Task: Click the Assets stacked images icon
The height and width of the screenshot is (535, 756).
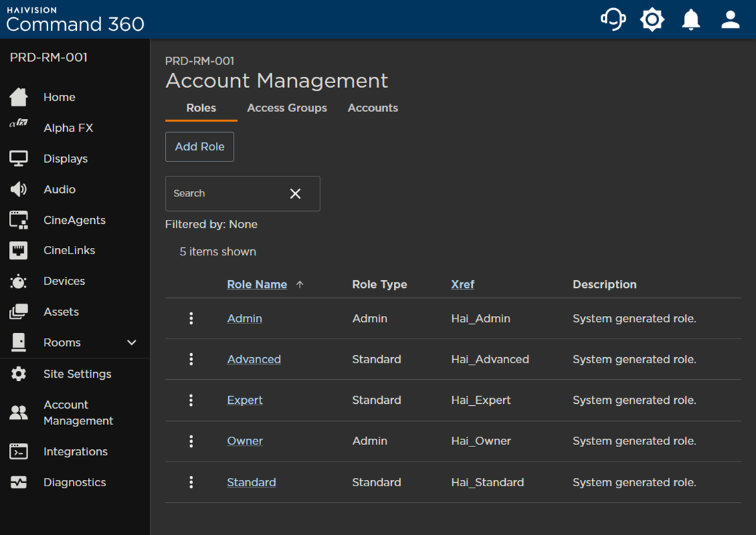Action: (x=19, y=311)
